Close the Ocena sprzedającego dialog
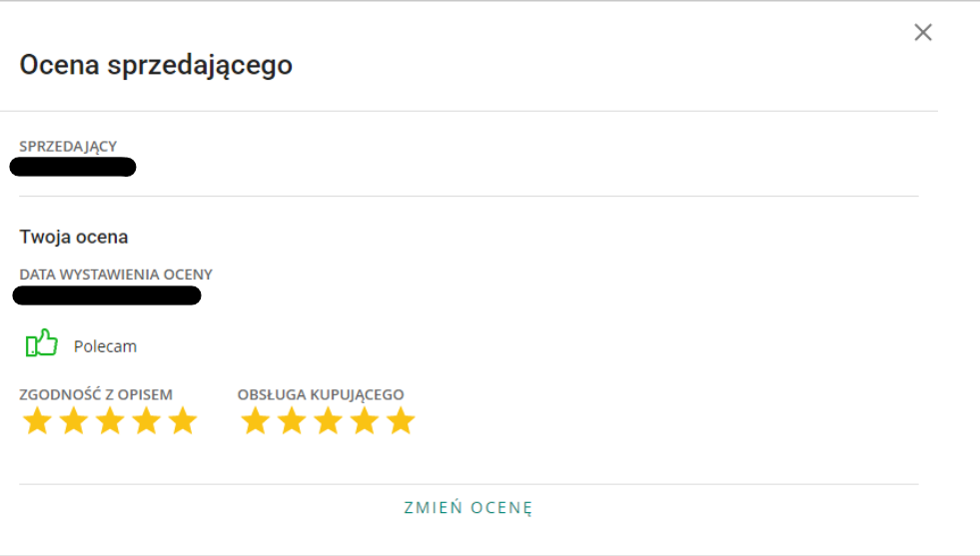The width and height of the screenshot is (980, 556). (923, 33)
